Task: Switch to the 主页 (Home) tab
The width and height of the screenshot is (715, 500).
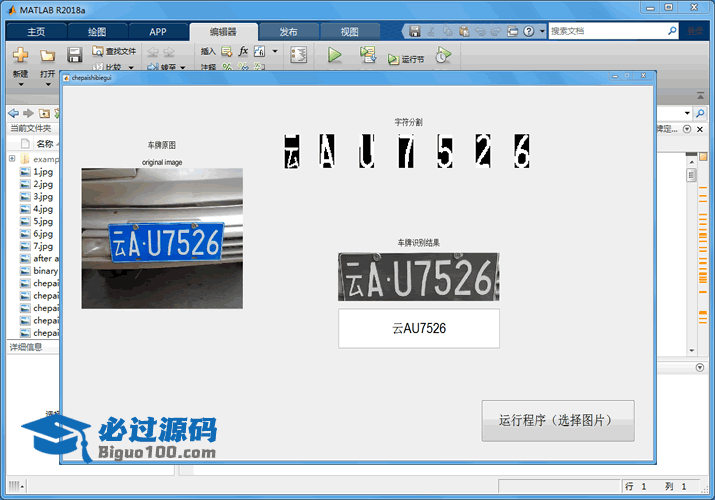Action: click(x=36, y=32)
